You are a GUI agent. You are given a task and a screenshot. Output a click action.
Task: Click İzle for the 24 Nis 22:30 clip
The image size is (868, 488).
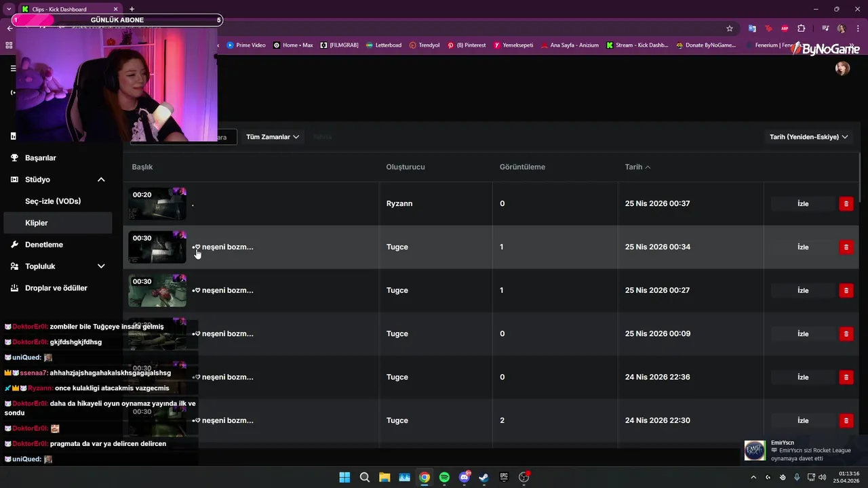[x=803, y=420]
